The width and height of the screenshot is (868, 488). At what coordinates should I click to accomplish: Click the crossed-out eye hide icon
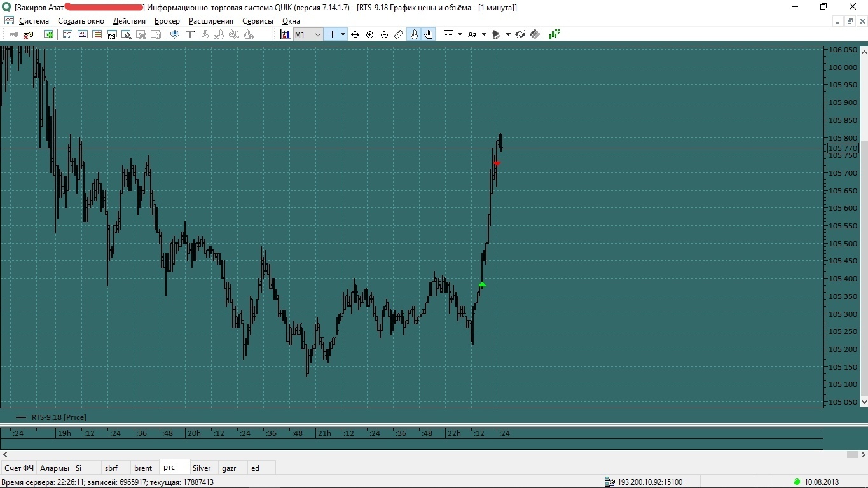(x=520, y=34)
